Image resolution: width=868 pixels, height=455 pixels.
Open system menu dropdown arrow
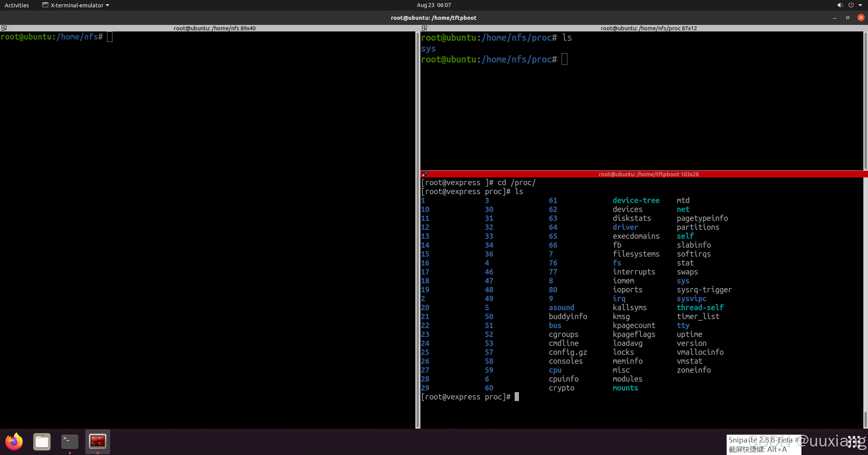click(860, 5)
